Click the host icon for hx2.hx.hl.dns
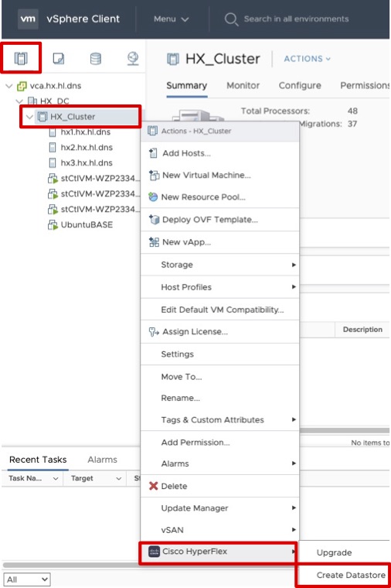The width and height of the screenshot is (391, 588). coord(53,147)
